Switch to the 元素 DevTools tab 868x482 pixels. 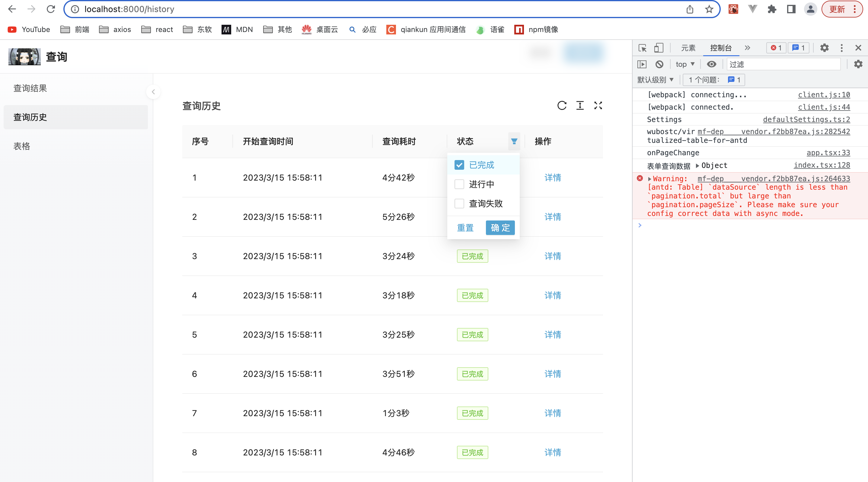pos(688,48)
